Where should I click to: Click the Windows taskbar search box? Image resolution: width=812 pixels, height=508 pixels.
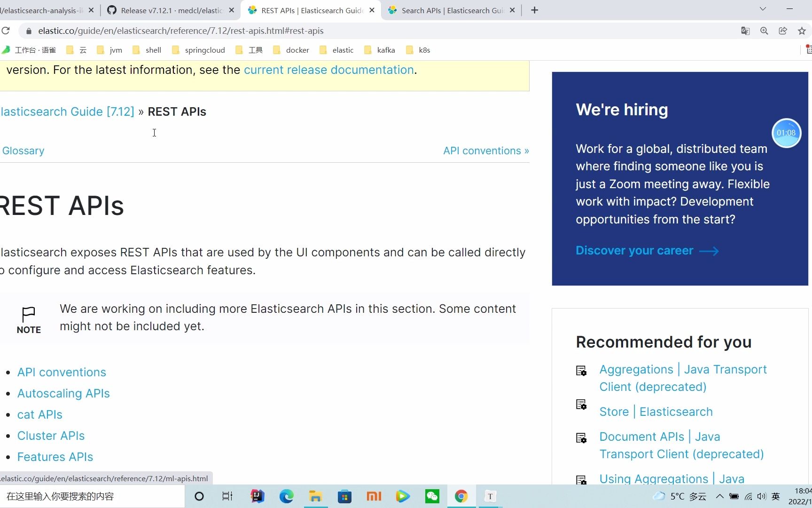pyautogui.click(x=92, y=496)
